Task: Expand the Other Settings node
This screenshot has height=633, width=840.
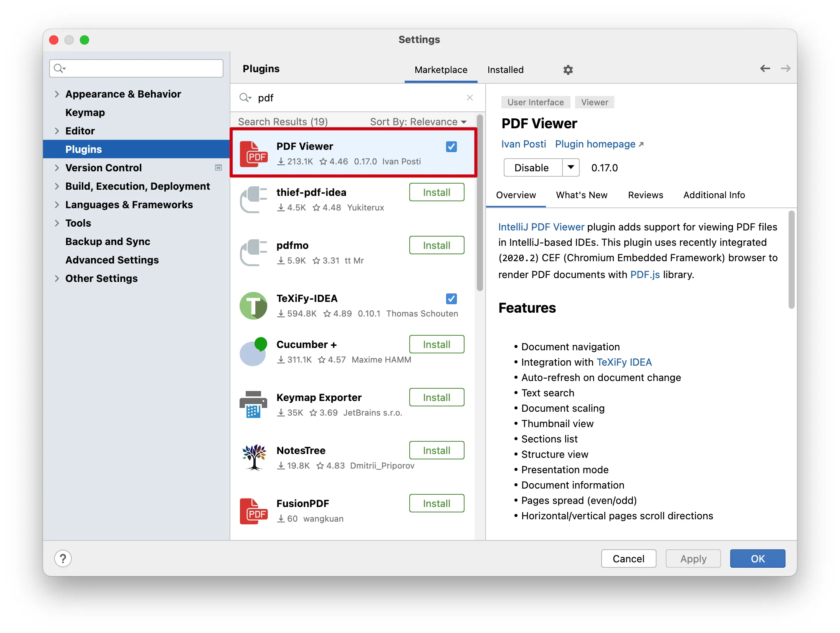Action: 57,278
